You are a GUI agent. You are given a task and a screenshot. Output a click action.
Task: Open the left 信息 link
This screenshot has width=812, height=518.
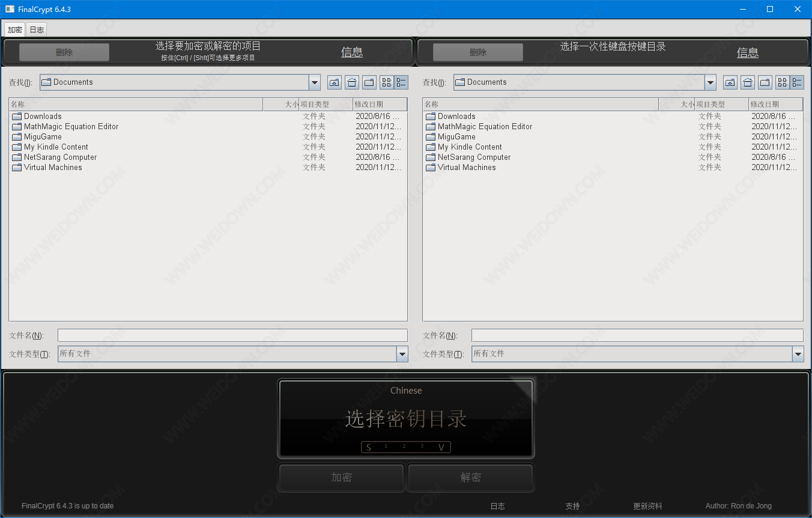[352, 52]
